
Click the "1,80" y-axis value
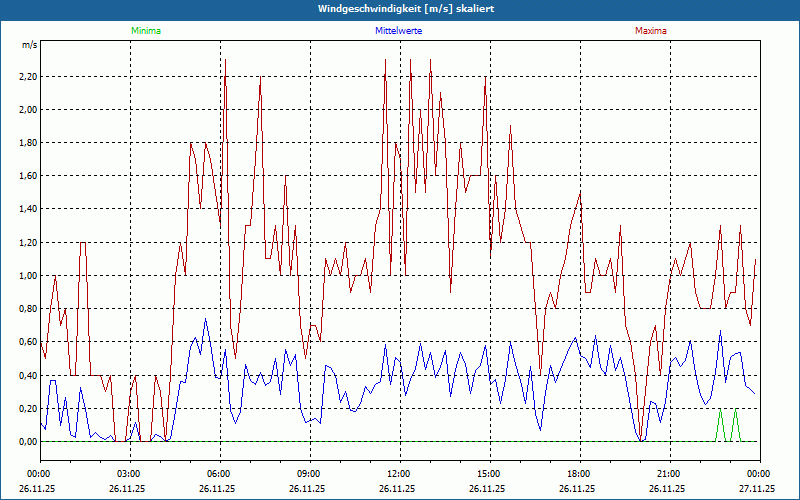(29, 143)
